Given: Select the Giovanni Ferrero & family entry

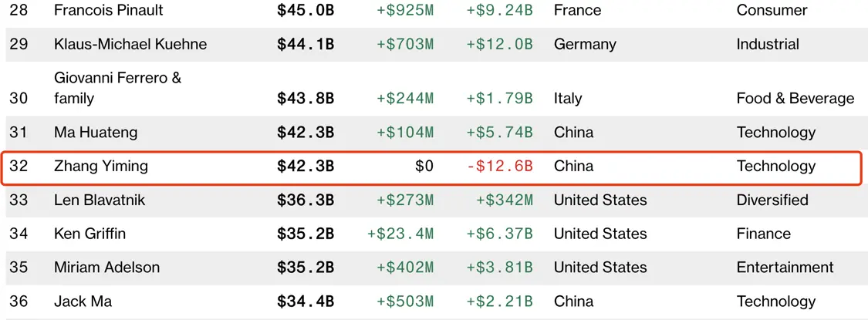Looking at the screenshot, I should click(117, 88).
